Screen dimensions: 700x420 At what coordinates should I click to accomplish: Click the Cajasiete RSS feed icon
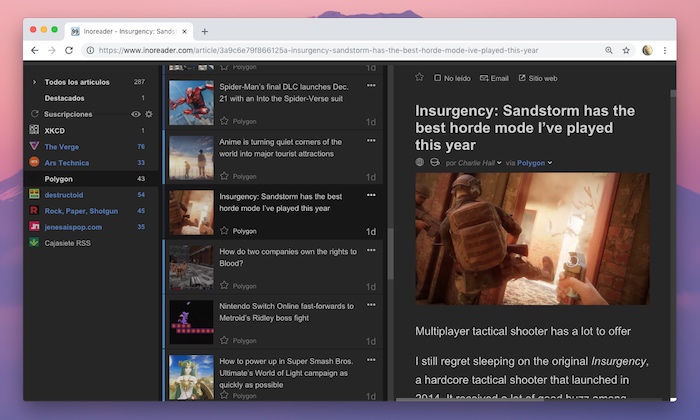34,242
